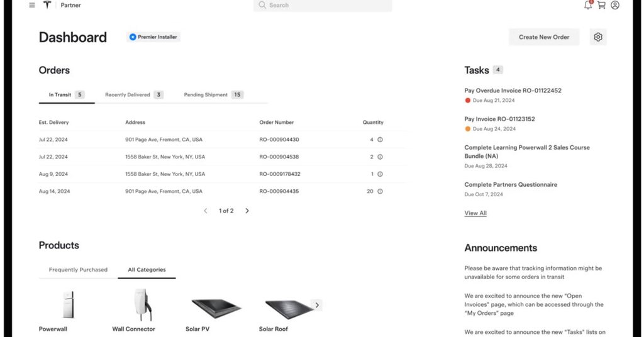Click the Wall Connector product label

[133, 329]
